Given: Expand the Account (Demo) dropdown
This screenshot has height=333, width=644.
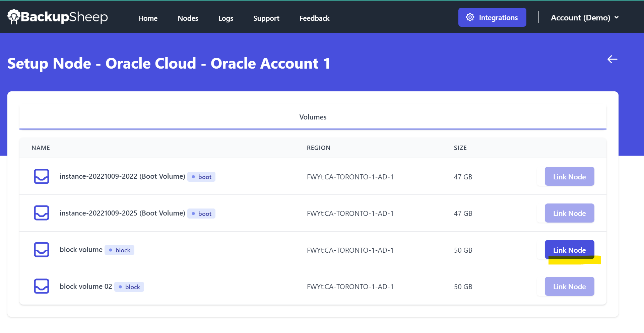Looking at the screenshot, I should pyautogui.click(x=585, y=18).
